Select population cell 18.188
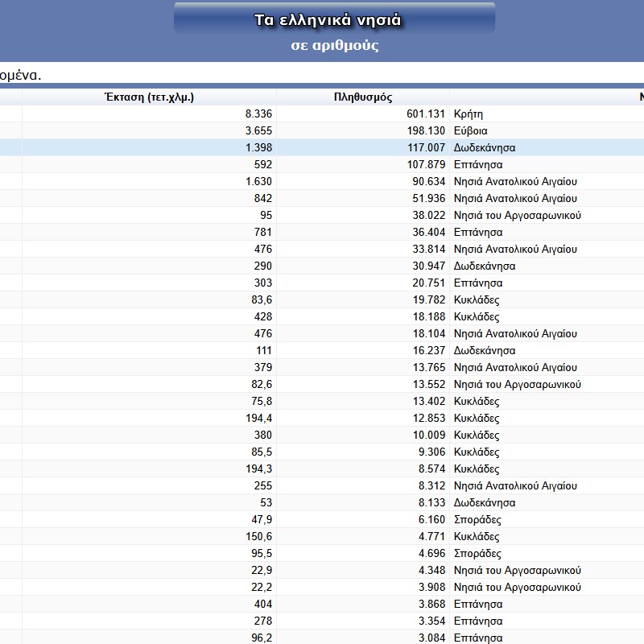 point(428,316)
